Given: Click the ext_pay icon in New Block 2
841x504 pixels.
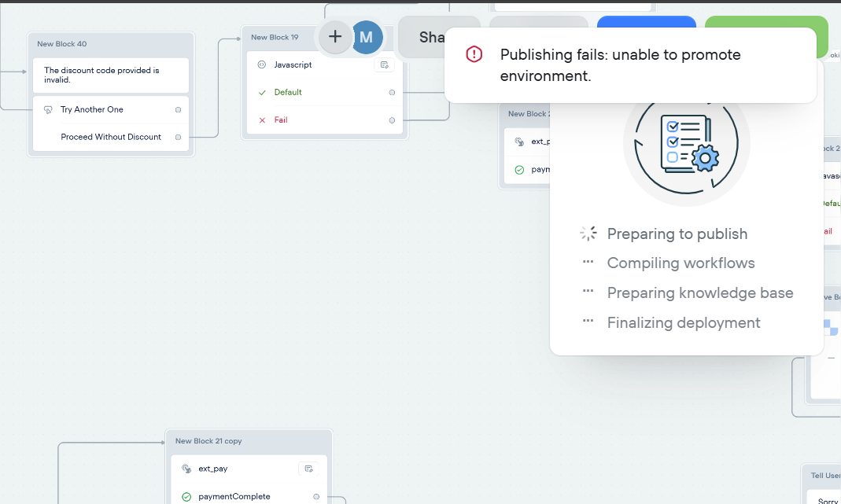Looking at the screenshot, I should [519, 142].
